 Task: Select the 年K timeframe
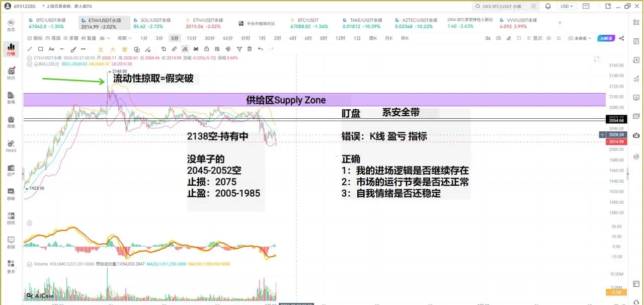click(x=405, y=38)
